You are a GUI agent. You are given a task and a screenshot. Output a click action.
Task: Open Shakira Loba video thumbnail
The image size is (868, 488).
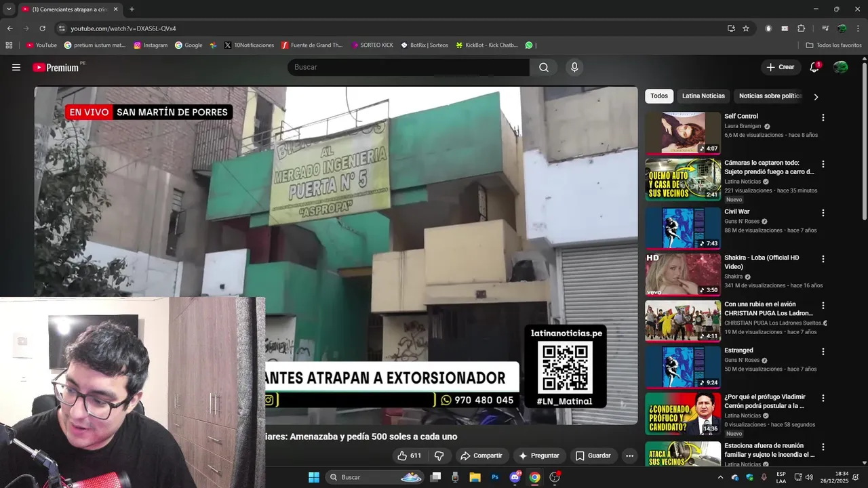pos(683,274)
